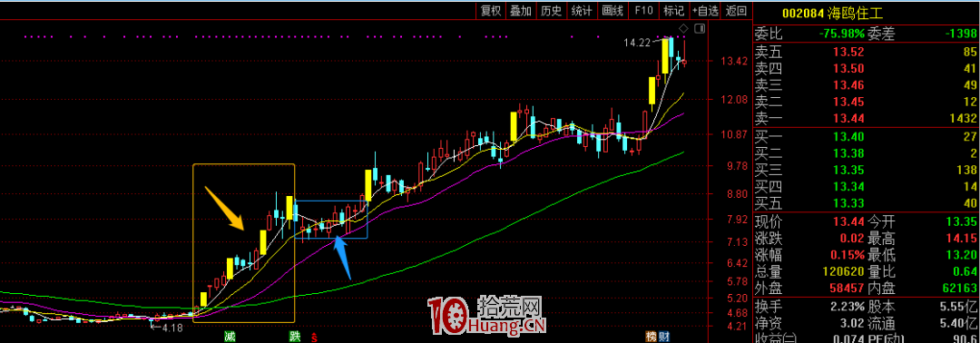The width and height of the screenshot is (980, 343).
Task: Select the 买五 bid row at 13.33
Action: point(867,203)
